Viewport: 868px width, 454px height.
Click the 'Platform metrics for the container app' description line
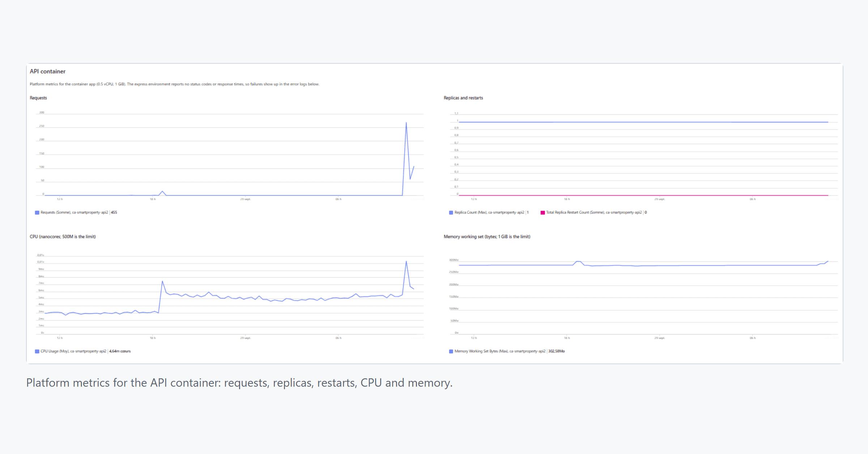[x=174, y=84]
